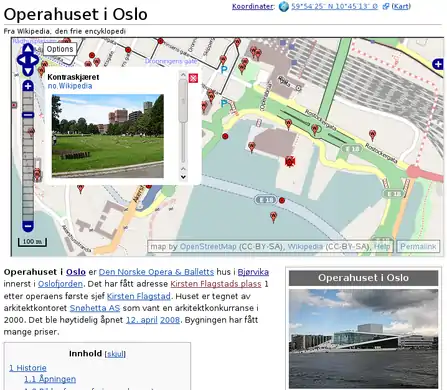Viewport: 447px width, 390px height.
Task: Close the Kontraskjæret popup with red X
Action: click(x=193, y=78)
